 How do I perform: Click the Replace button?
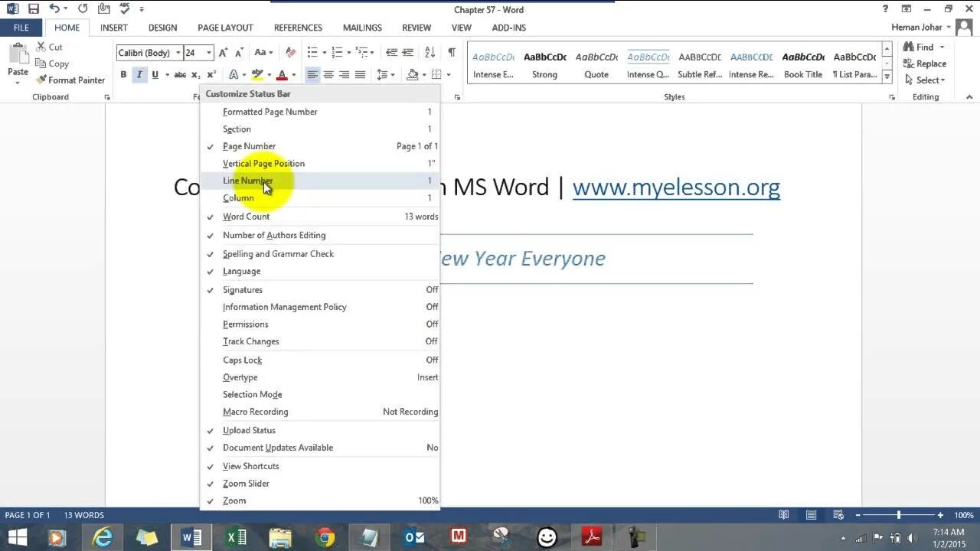(925, 64)
